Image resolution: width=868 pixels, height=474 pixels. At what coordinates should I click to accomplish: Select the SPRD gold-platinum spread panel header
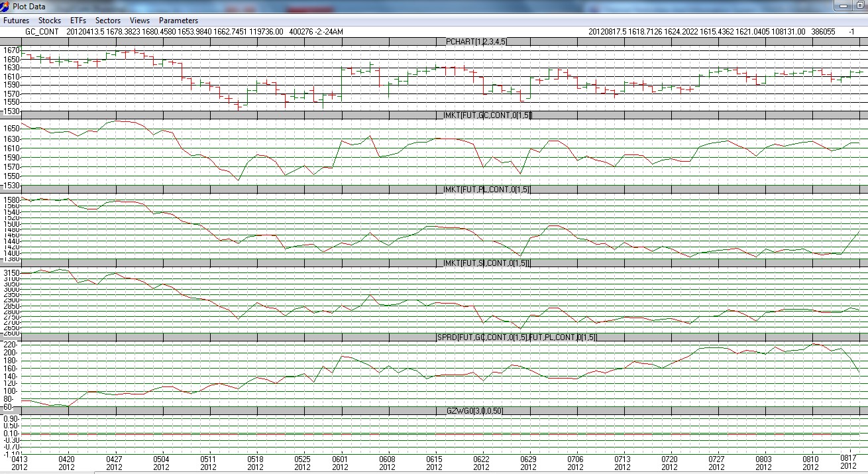click(517, 337)
